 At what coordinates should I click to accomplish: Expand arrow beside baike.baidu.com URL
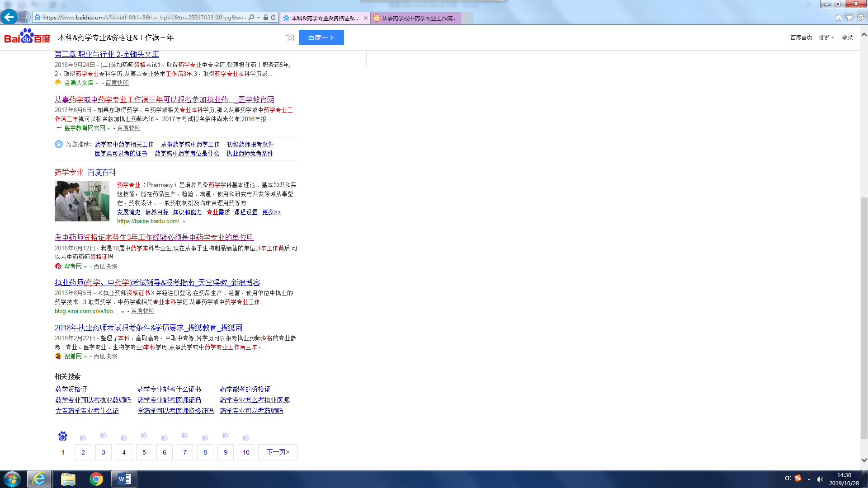tap(184, 221)
